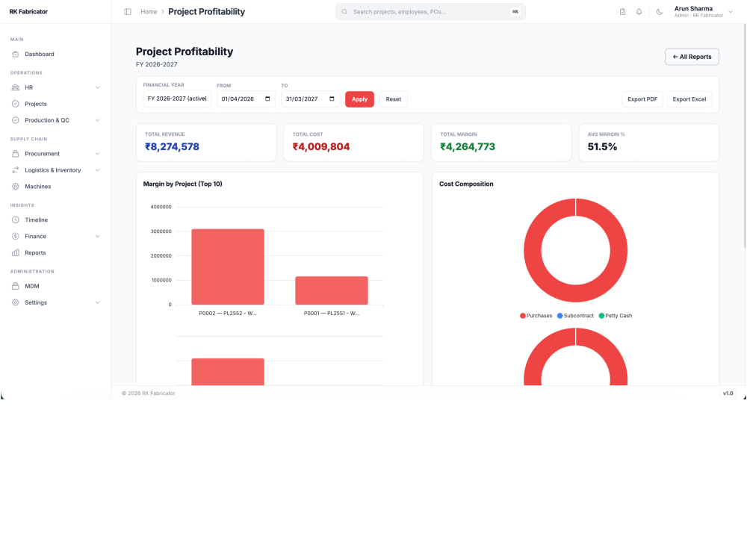The height and width of the screenshot is (560, 747).
Task: Toggle Petty Cash legend color swatch
Action: 601,316
